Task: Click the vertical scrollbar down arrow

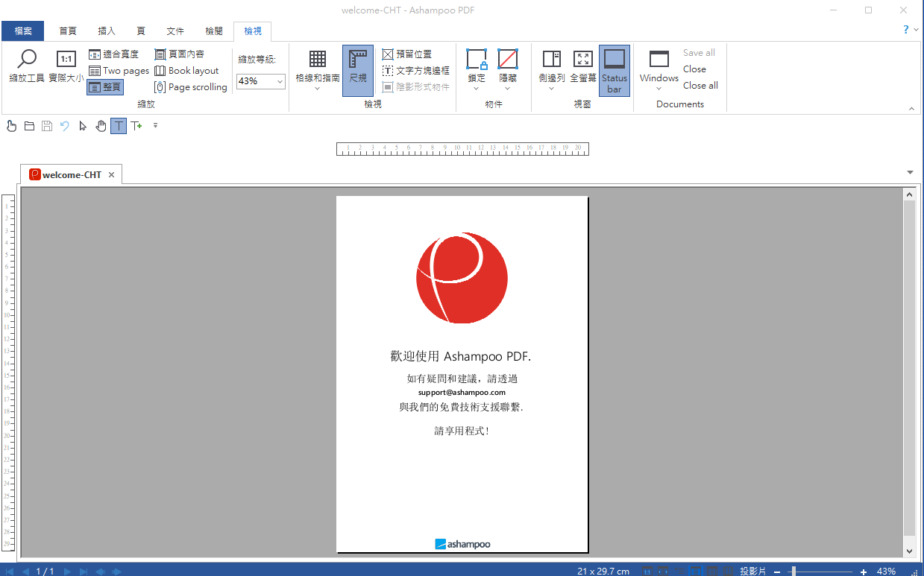Action: (909, 551)
